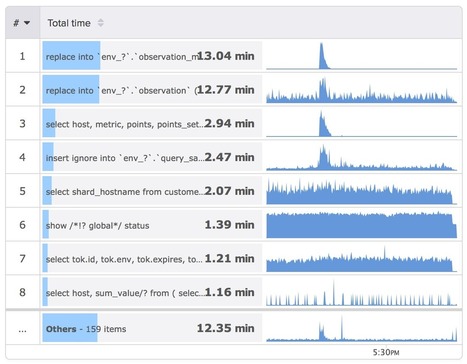Click 'Others - 159 items' row

(152, 328)
